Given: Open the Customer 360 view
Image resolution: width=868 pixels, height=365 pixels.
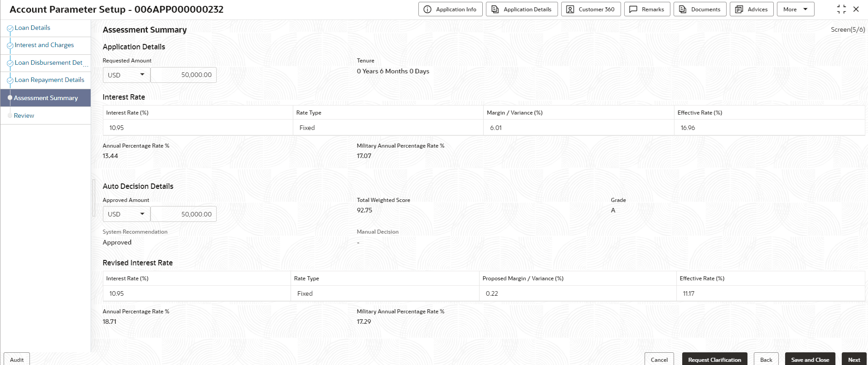Looking at the screenshot, I should tap(591, 9).
